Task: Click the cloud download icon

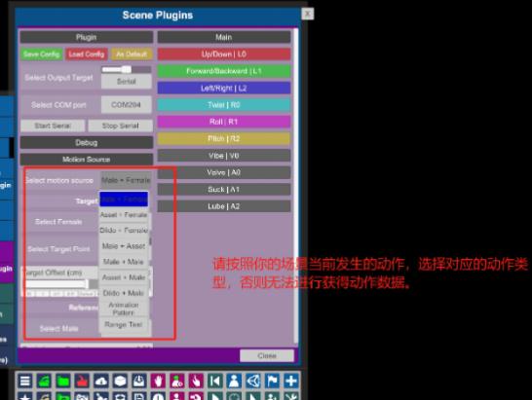Action: [x=101, y=381]
